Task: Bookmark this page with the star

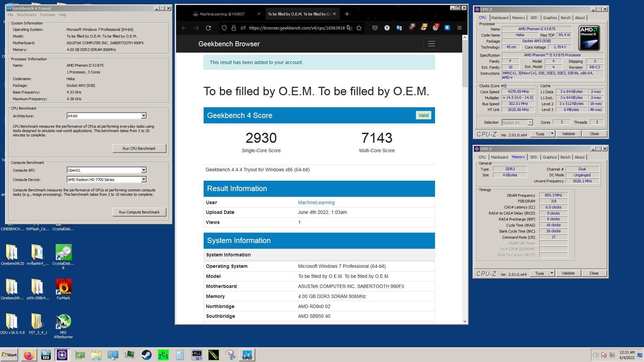Action: click(359, 28)
